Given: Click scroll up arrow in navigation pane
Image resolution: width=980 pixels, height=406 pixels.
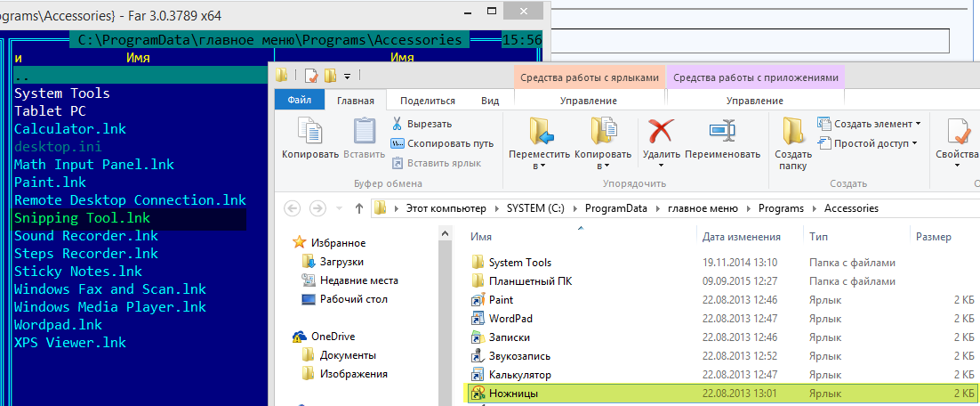Looking at the screenshot, I should (445, 233).
